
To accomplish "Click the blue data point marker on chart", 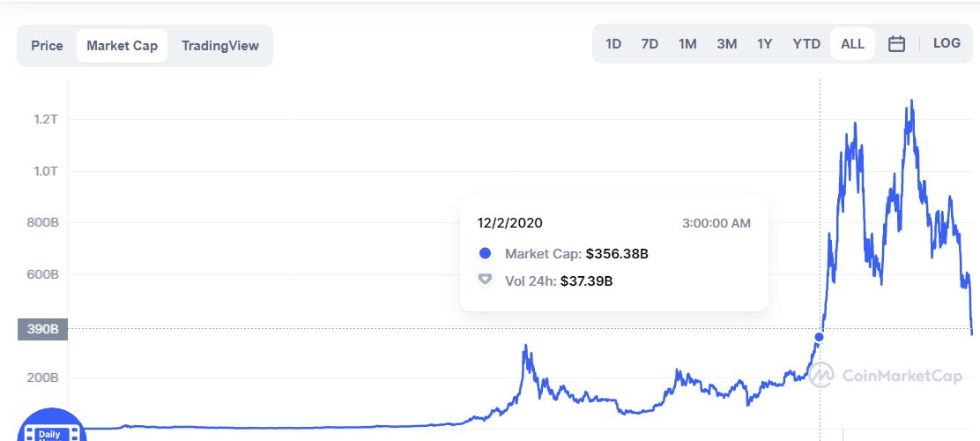I will tap(819, 337).
